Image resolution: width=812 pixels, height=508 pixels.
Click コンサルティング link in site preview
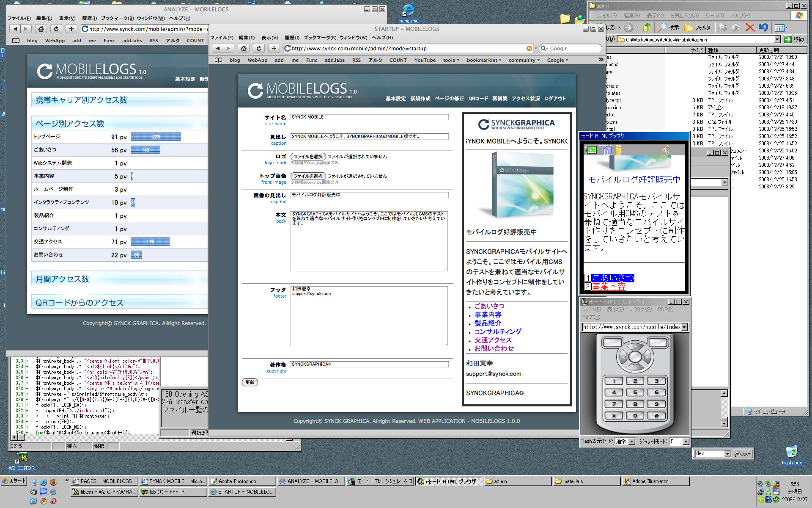tap(498, 331)
